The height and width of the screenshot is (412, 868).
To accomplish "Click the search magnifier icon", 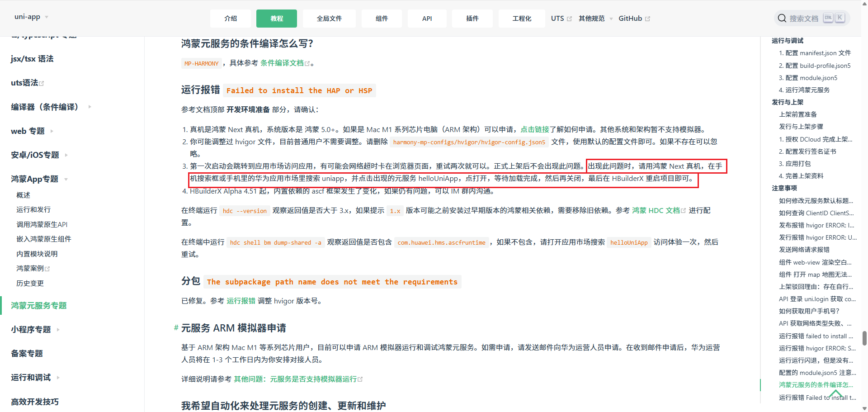I will point(782,18).
